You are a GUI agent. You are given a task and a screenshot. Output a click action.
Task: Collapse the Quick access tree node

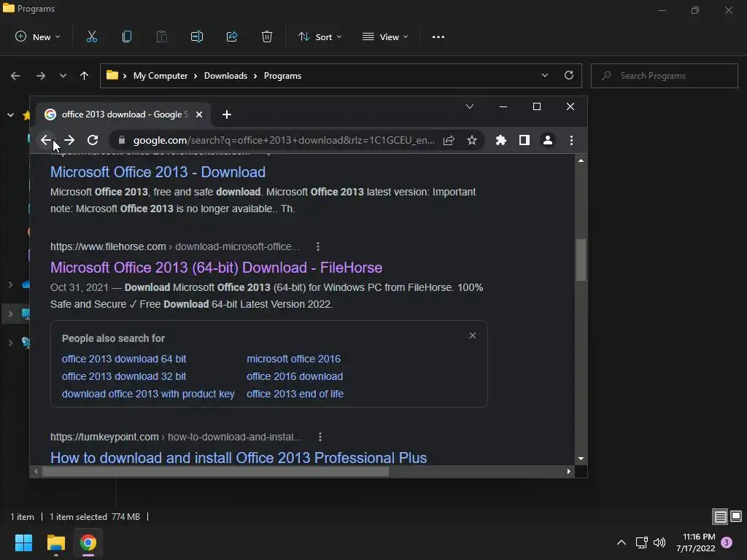point(10,114)
